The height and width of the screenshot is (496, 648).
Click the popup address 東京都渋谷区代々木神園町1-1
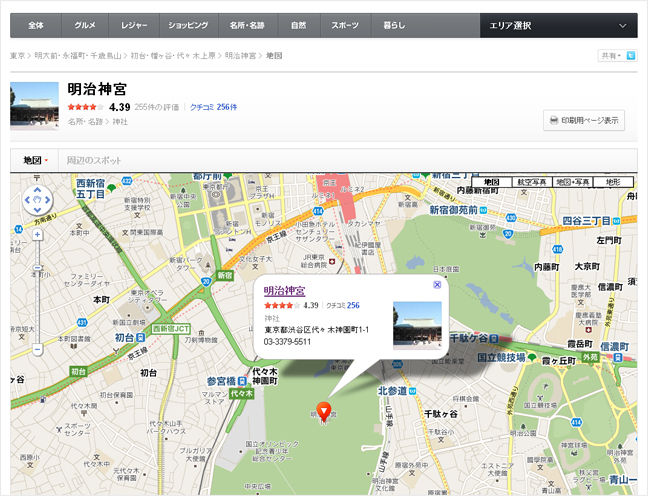[x=316, y=330]
